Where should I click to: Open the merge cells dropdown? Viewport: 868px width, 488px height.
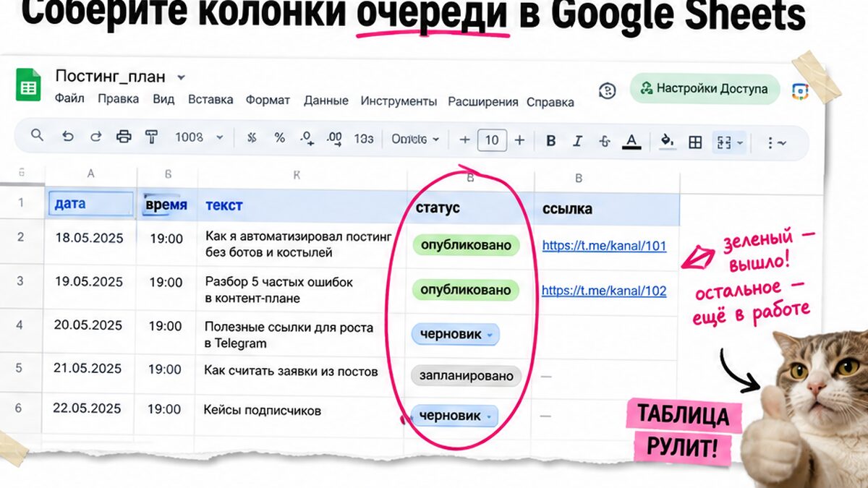(728, 142)
